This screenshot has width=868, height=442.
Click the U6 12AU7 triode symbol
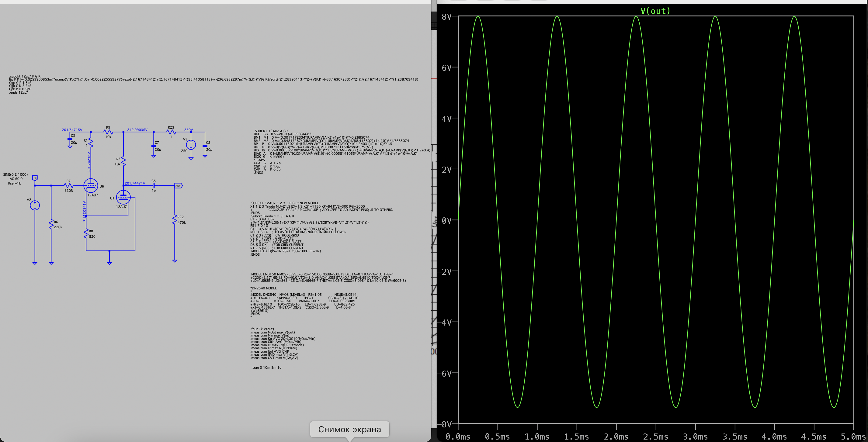click(x=91, y=186)
